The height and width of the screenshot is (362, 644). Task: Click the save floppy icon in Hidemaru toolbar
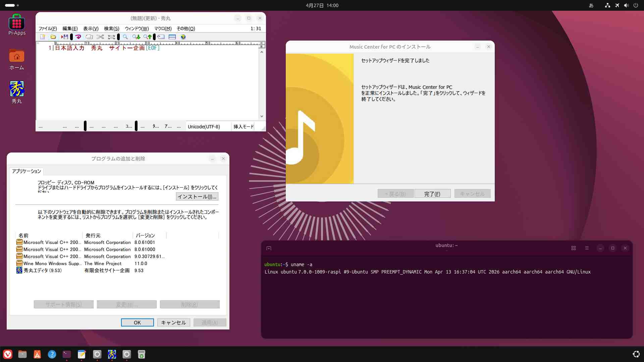coord(64,37)
